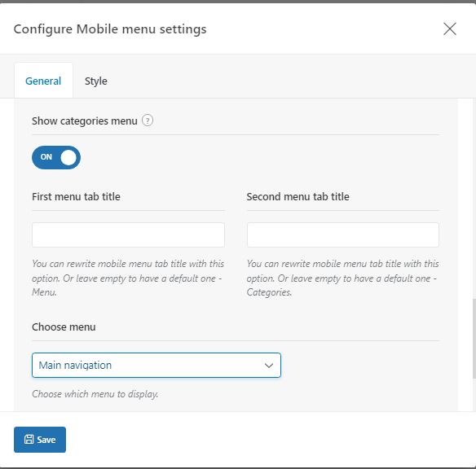Click the Configure Mobile menu settings title
476x469 pixels.
(x=110, y=29)
